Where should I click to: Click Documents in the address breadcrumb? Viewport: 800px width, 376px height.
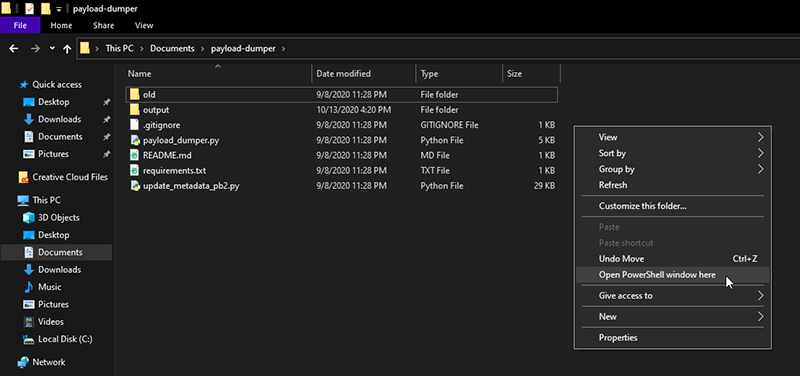(172, 48)
